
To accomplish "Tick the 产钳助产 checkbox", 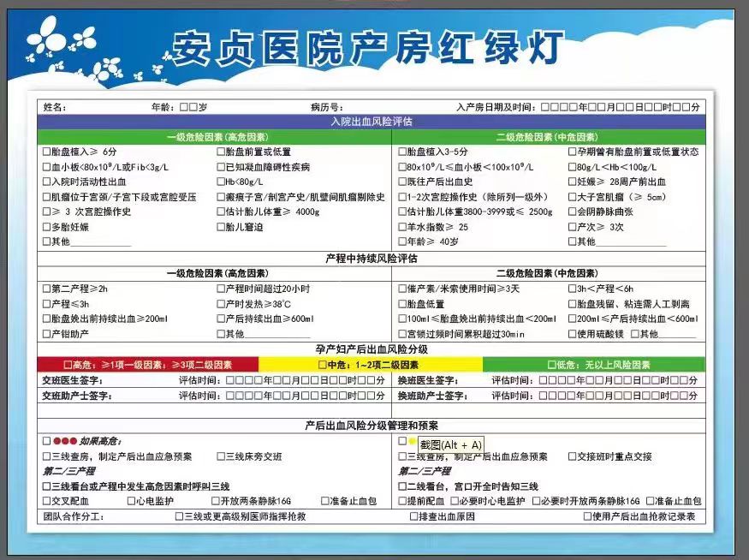I will point(46,334).
